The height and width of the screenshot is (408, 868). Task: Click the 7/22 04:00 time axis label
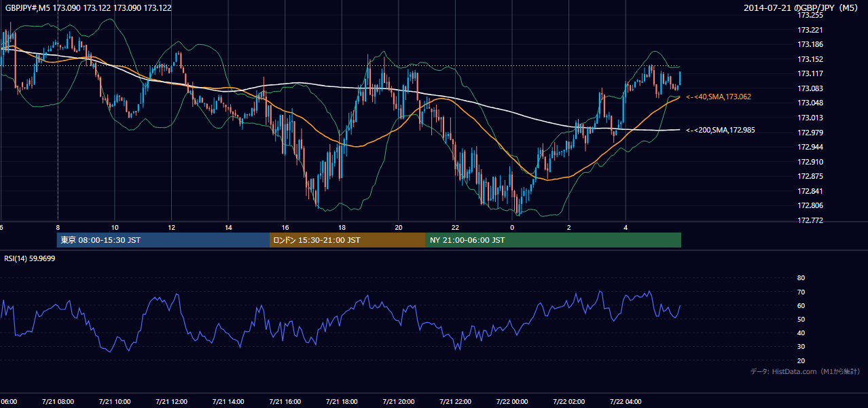626,401
